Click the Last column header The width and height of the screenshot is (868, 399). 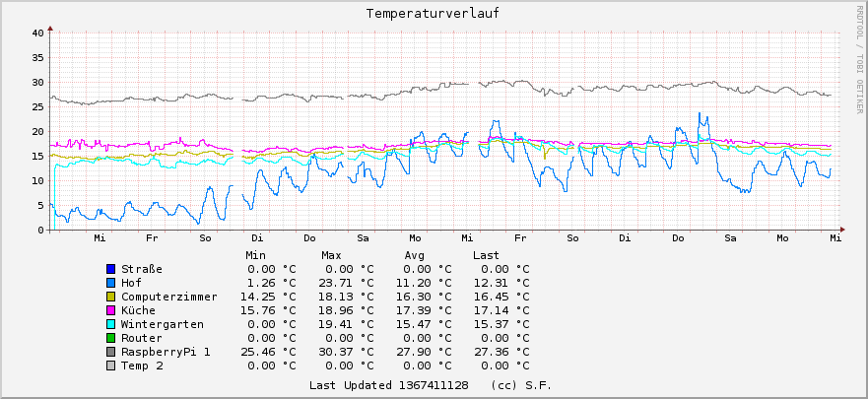(486, 255)
